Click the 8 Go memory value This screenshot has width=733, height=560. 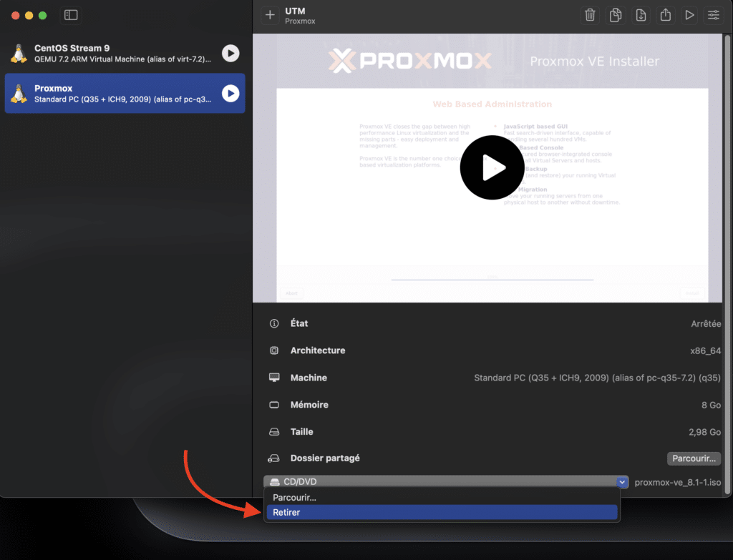click(711, 405)
